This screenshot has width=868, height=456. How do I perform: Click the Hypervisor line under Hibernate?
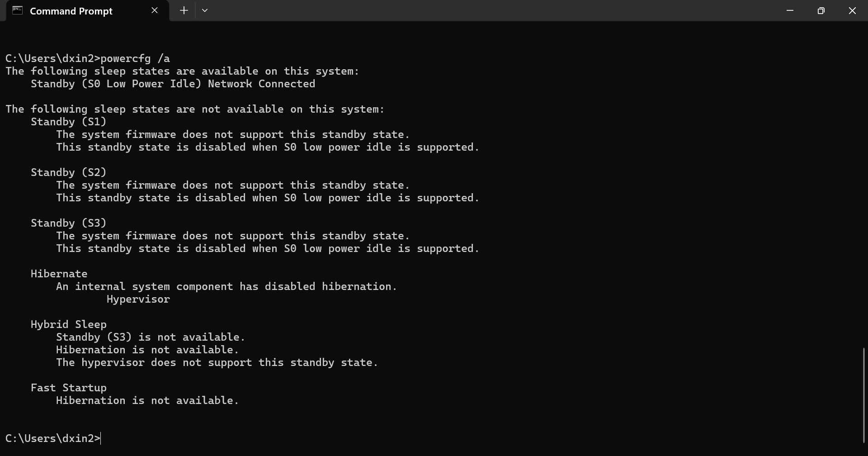(x=138, y=299)
